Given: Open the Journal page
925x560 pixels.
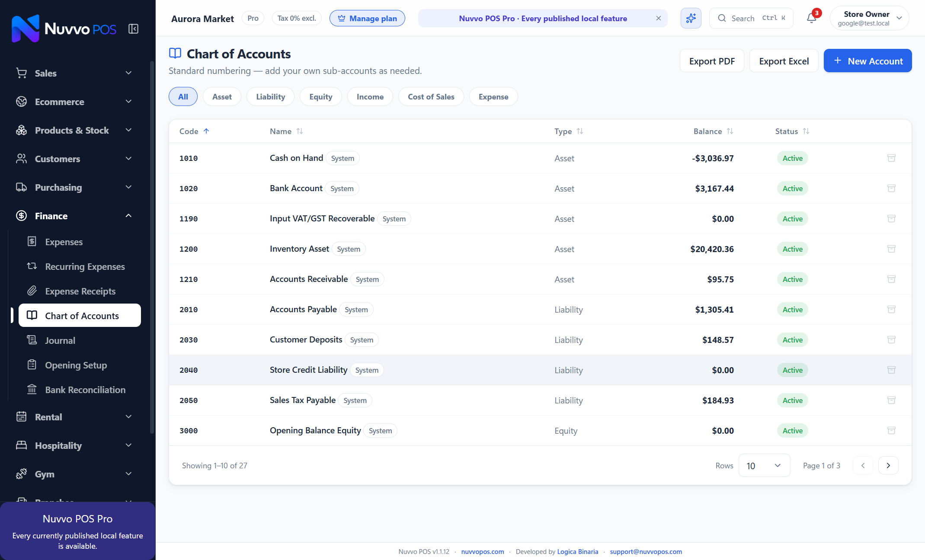Looking at the screenshot, I should click(x=80, y=340).
